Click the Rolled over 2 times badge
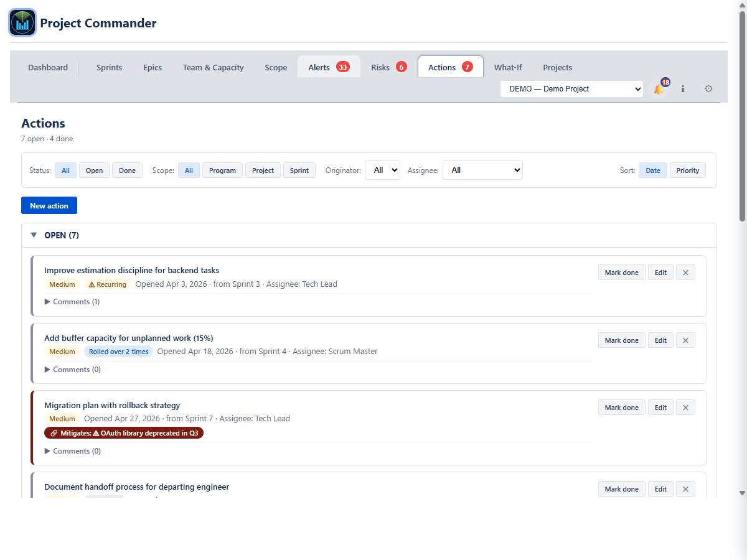 pyautogui.click(x=118, y=352)
